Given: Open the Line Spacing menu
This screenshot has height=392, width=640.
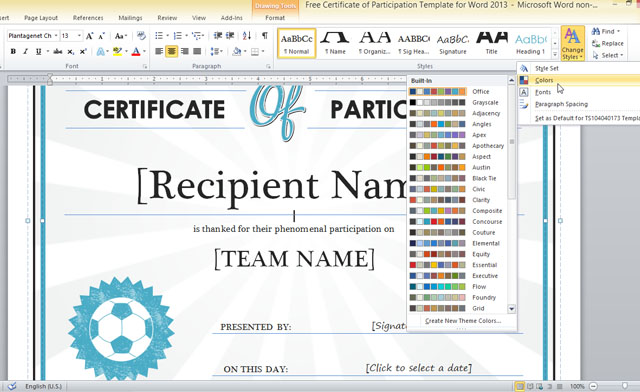Looking at the screenshot, I should point(216,51).
